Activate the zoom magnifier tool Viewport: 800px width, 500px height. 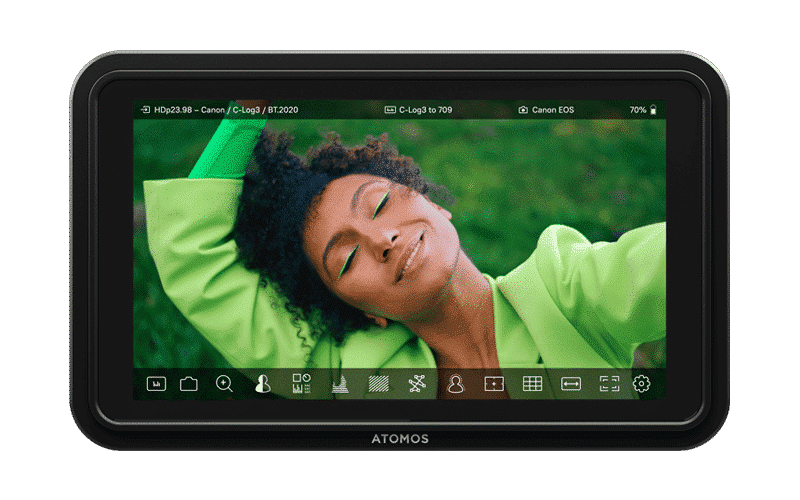pos(224,383)
